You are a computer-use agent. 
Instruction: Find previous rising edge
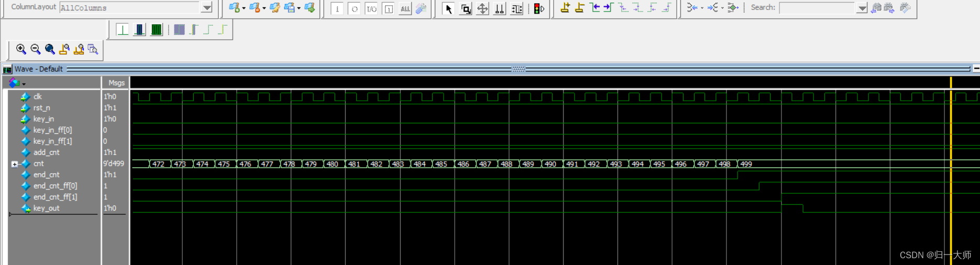[x=652, y=8]
